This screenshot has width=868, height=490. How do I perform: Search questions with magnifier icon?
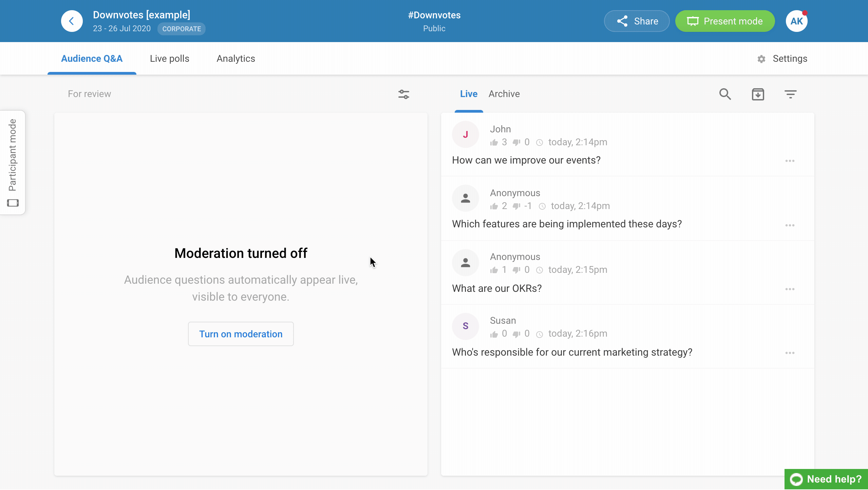click(x=725, y=94)
